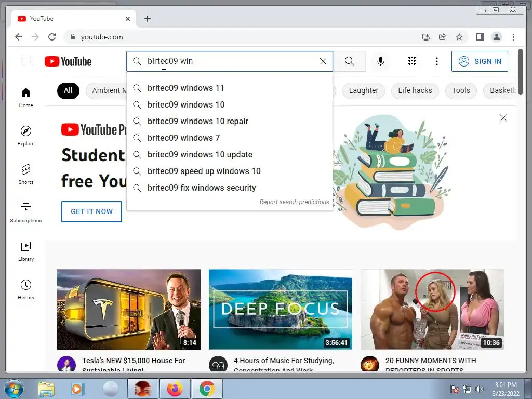Viewport: 532px width, 399px height.
Task: Click the magnifier search button
Action: tap(350, 61)
